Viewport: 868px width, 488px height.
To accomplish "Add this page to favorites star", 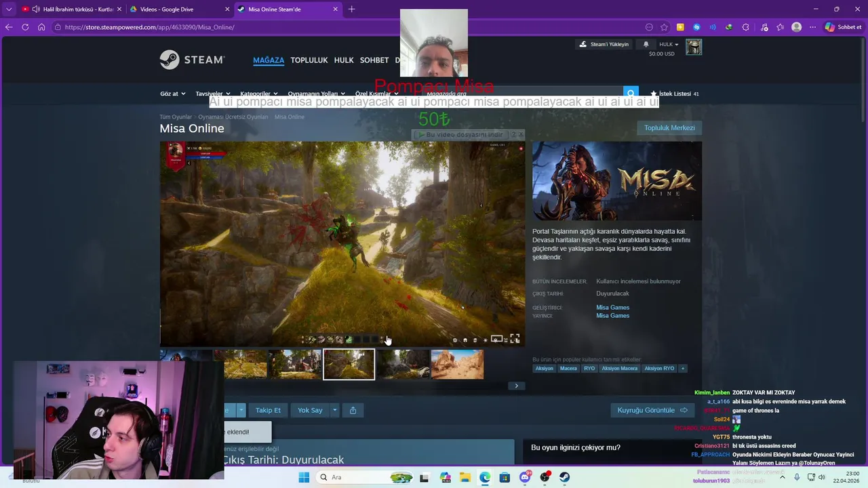I will coord(664,27).
